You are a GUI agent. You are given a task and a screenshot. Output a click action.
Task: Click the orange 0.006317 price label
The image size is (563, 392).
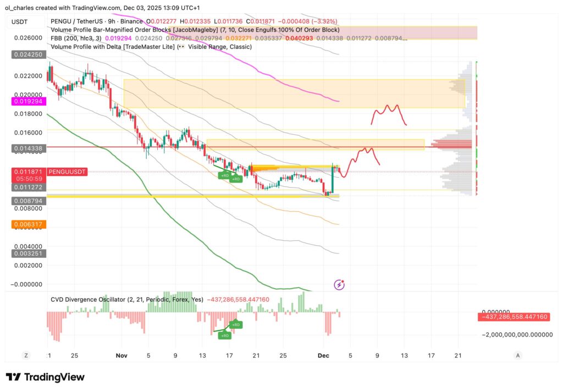pyautogui.click(x=27, y=224)
